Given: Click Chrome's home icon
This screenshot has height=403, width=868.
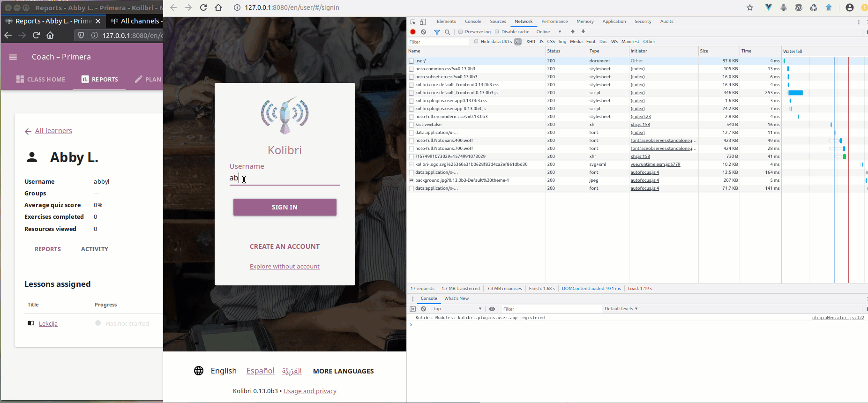Looking at the screenshot, I should pos(218,7).
